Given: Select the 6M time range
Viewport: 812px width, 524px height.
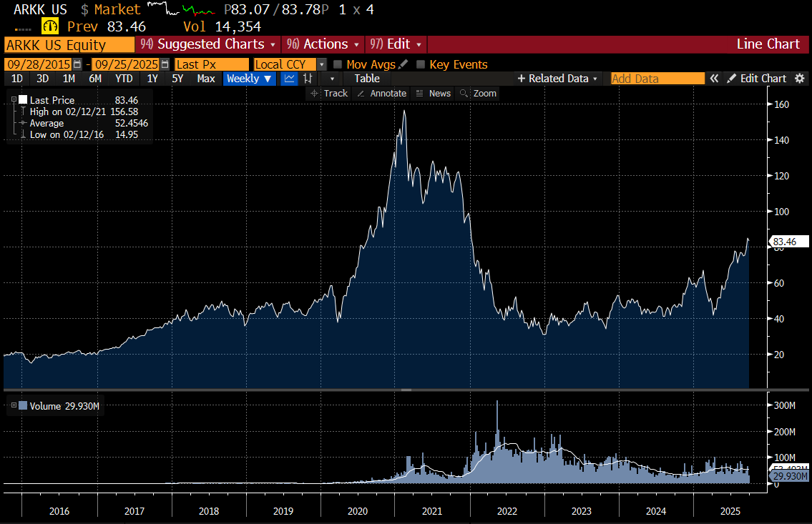Looking at the screenshot, I should click(95, 79).
